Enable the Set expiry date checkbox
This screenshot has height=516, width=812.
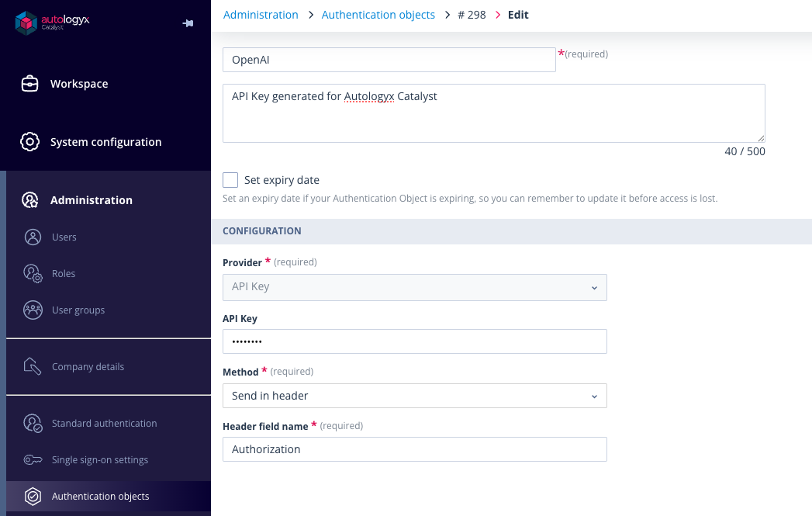click(230, 180)
